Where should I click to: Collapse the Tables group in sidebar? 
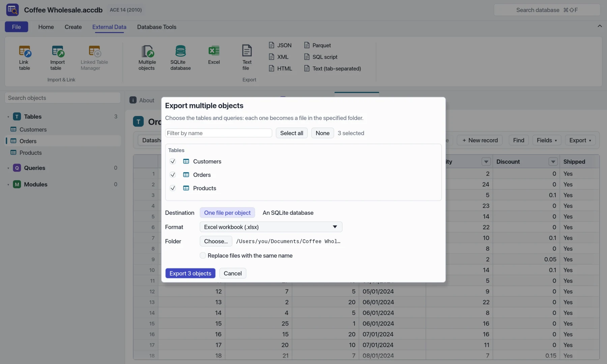tap(8, 117)
